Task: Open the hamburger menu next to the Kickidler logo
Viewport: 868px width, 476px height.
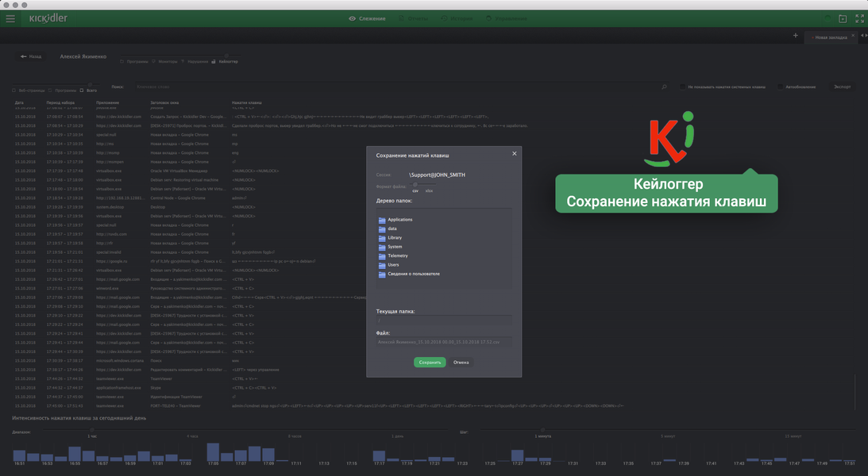Action: pos(10,19)
